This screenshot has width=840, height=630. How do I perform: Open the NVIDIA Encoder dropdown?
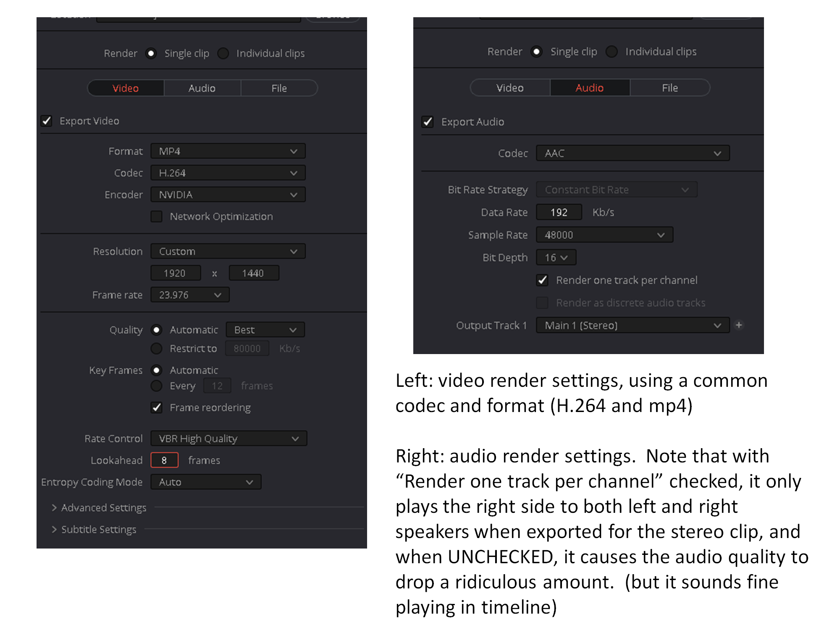[228, 195]
